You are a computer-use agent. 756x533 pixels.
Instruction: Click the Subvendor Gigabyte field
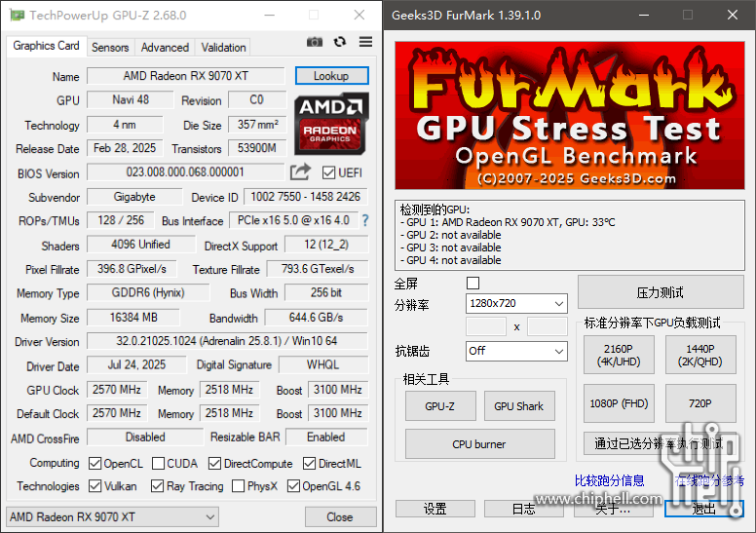pos(134,197)
